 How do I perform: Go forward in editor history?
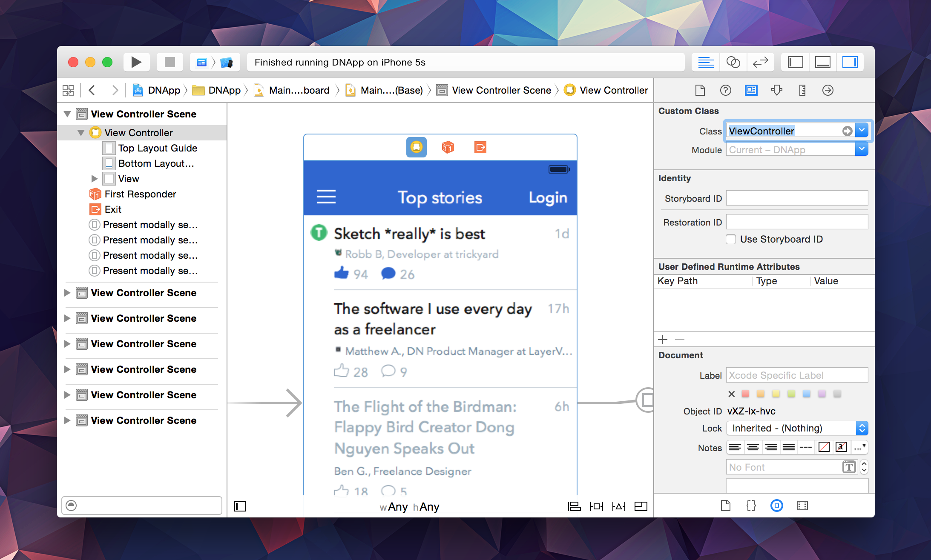click(115, 90)
